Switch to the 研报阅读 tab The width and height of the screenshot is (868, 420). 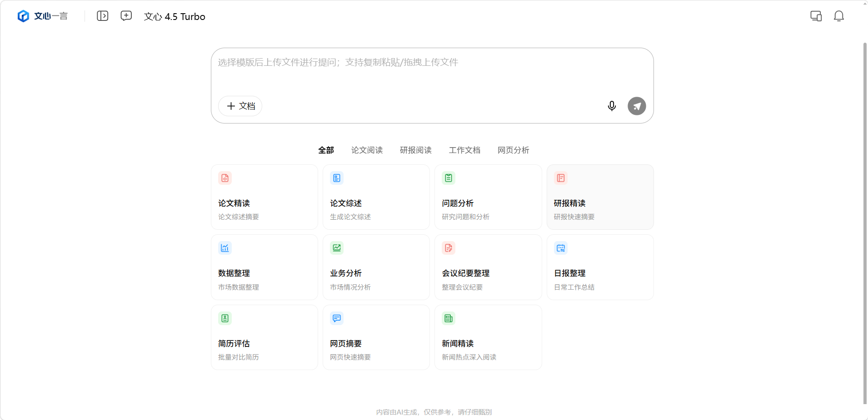tap(416, 150)
